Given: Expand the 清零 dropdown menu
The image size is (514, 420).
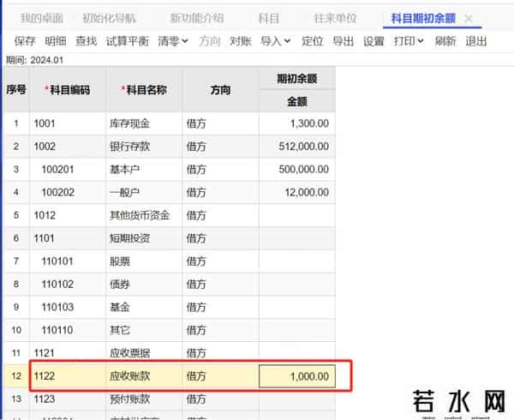Looking at the screenshot, I should (173, 41).
